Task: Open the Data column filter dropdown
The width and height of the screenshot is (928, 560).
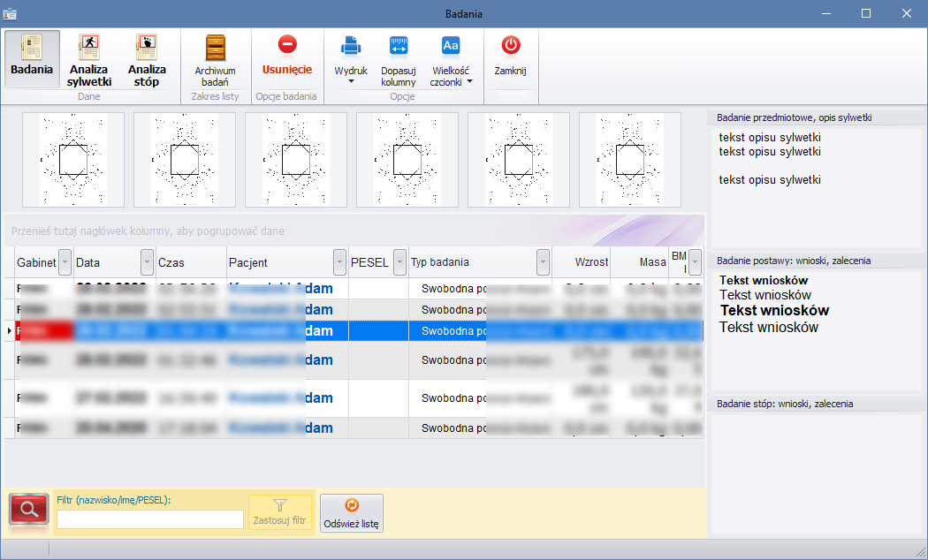Action: coord(147,262)
